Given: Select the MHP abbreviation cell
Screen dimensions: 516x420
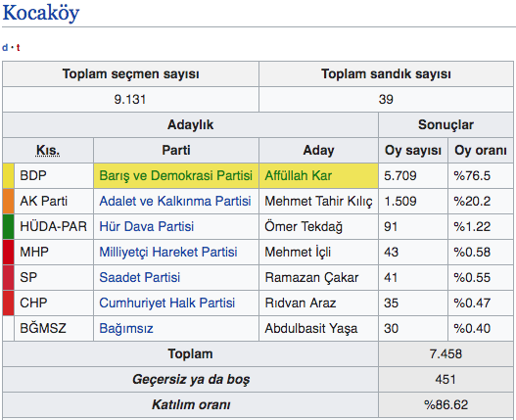Looking at the screenshot, I should click(54, 253).
